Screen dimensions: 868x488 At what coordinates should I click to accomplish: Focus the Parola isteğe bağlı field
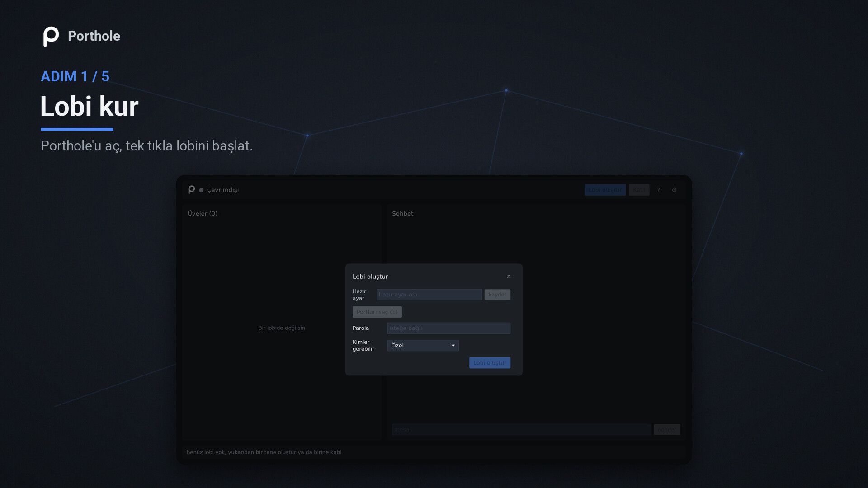[x=448, y=328]
